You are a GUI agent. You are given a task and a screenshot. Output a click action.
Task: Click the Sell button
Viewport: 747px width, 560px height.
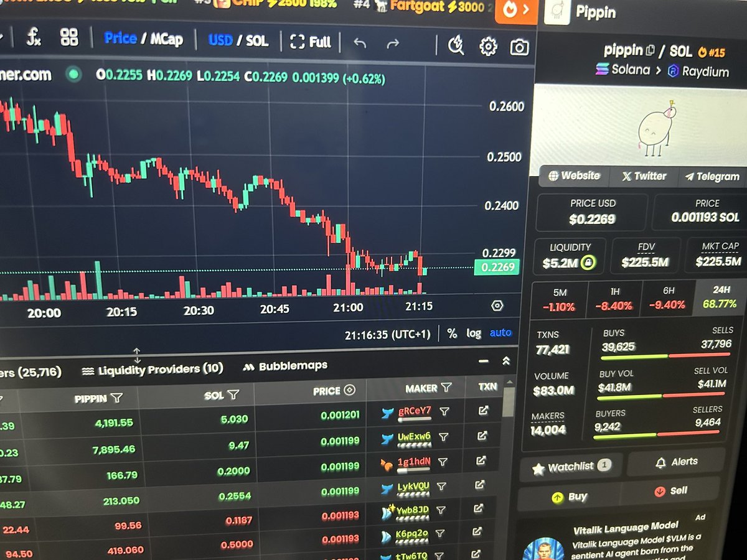pos(671,491)
